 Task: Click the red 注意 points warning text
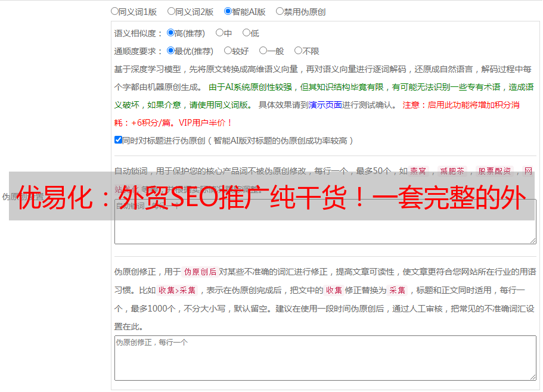coord(317,114)
